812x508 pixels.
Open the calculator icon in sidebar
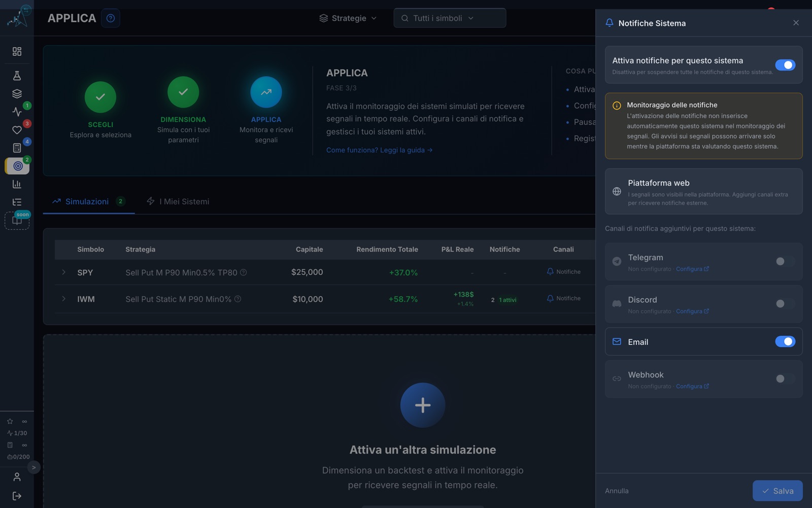17,148
